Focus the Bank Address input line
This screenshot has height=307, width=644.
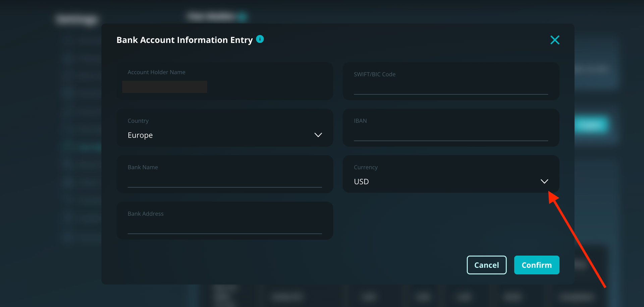click(x=224, y=228)
